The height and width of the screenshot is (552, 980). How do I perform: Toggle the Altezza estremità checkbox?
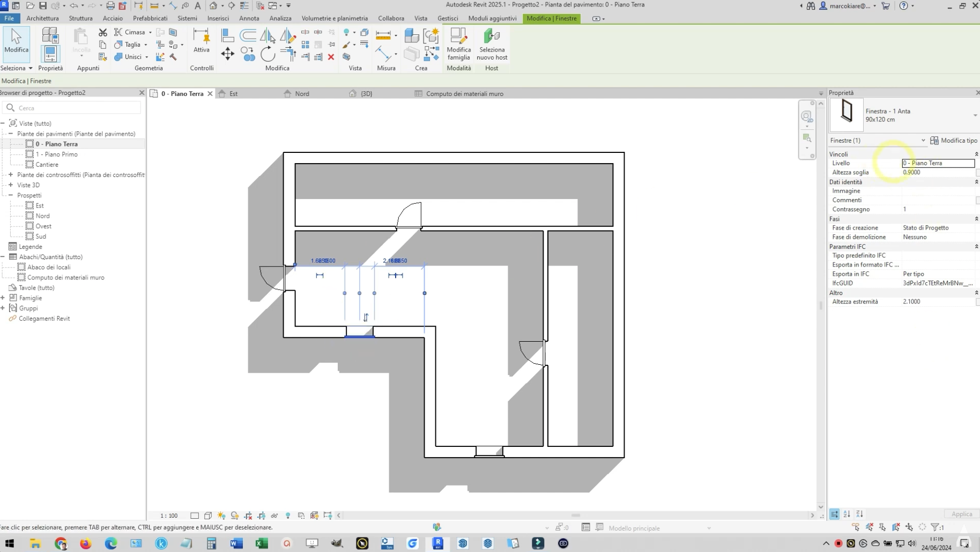click(x=977, y=302)
